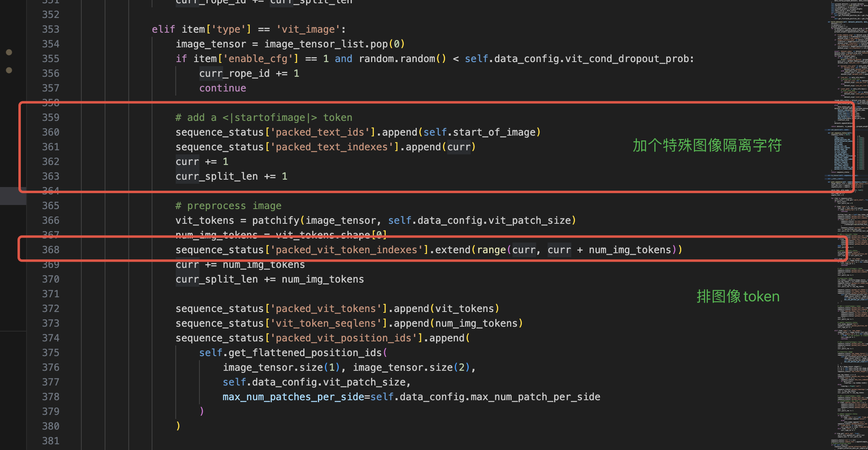Click the 'patchify' function call
The image size is (868, 450).
[x=275, y=221]
